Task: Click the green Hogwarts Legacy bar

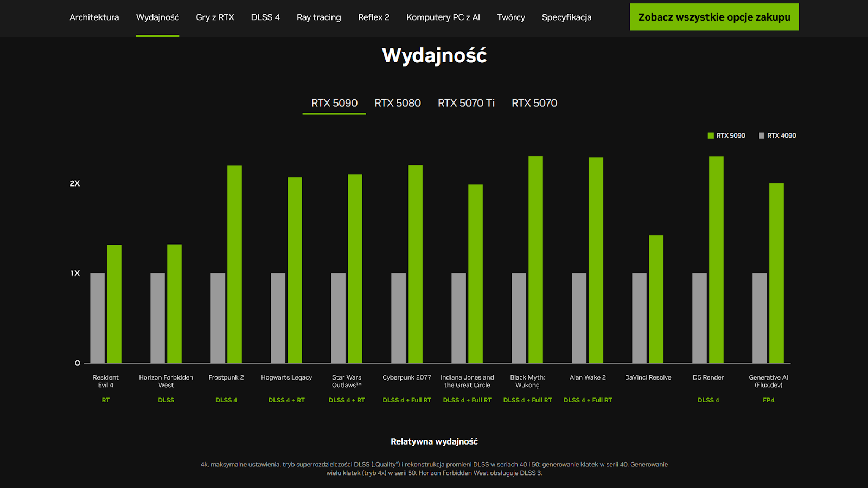Action: (x=295, y=270)
